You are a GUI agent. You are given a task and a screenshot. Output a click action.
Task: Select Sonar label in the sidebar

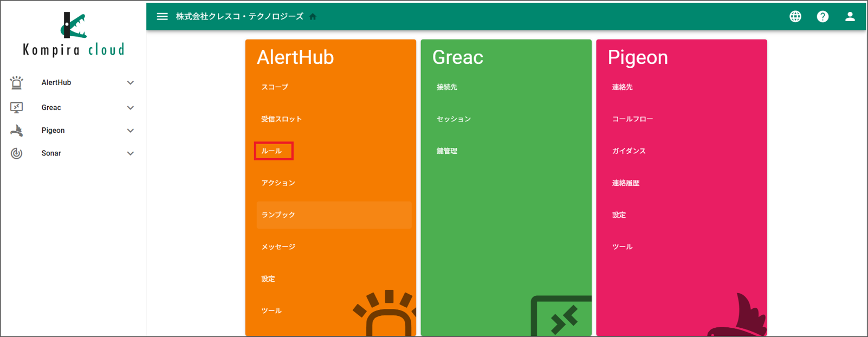click(51, 153)
